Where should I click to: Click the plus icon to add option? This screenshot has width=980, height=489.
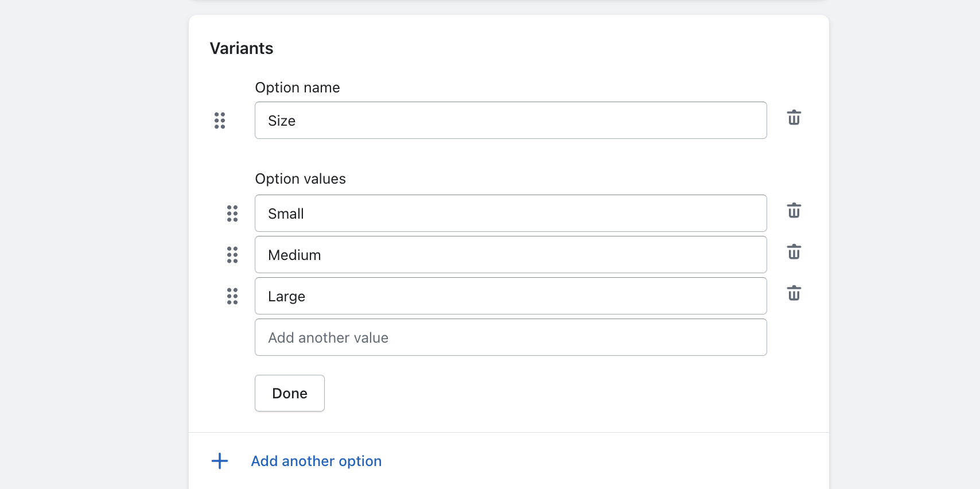[x=220, y=461]
